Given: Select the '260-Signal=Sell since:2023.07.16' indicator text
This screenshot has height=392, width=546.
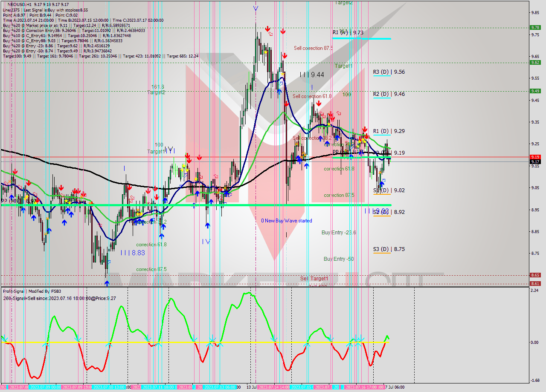Looking at the screenshot, I should pos(59,298).
